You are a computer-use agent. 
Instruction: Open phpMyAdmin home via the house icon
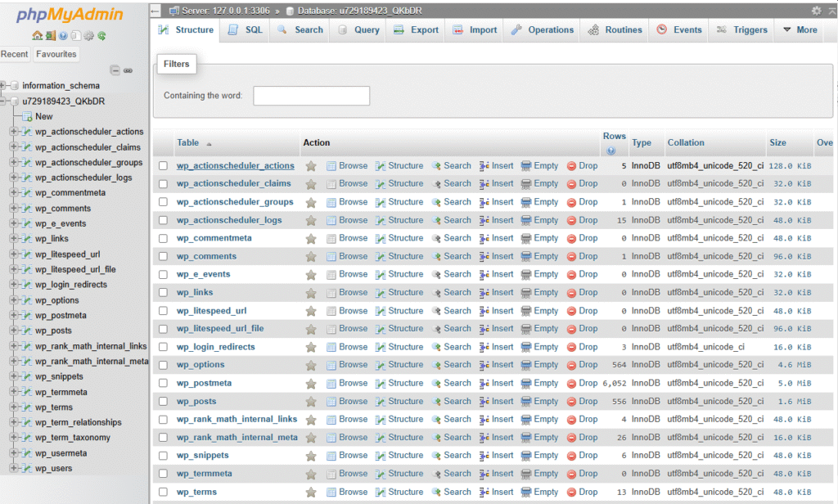(x=37, y=36)
